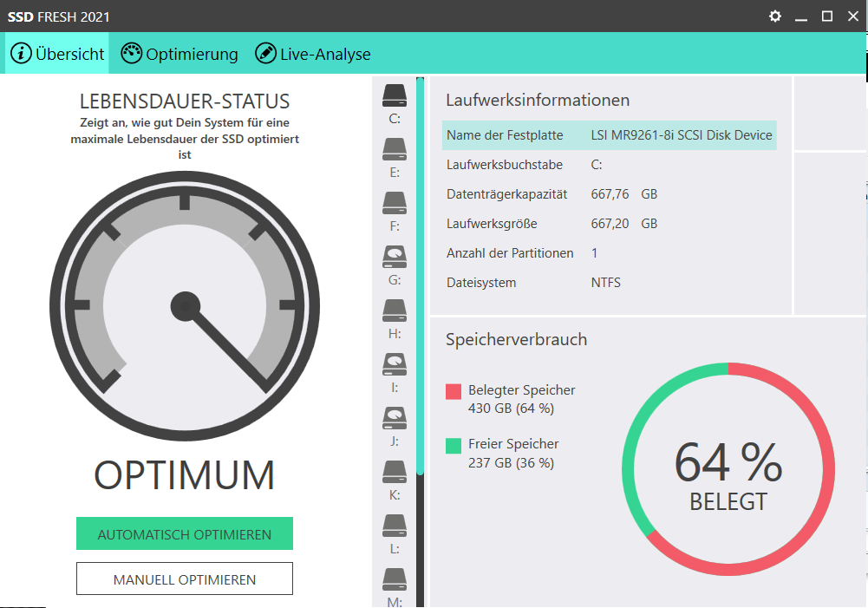Image resolution: width=868 pixels, height=608 pixels.
Task: Open the Optimierung tab
Action: 179,54
